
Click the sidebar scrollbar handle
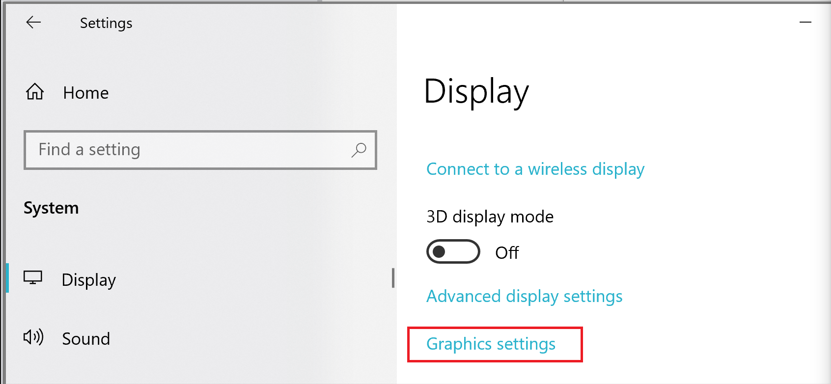click(x=393, y=278)
